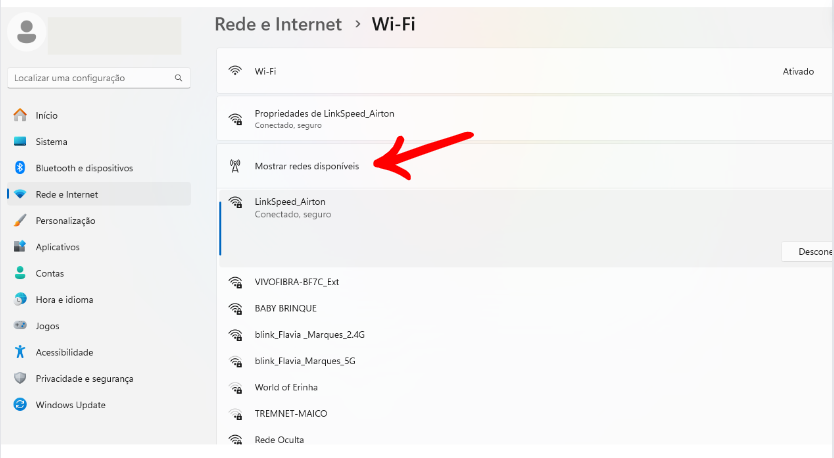Open Propriedades de LinkSpeed_Airton
The image size is (834, 458).
(x=324, y=118)
